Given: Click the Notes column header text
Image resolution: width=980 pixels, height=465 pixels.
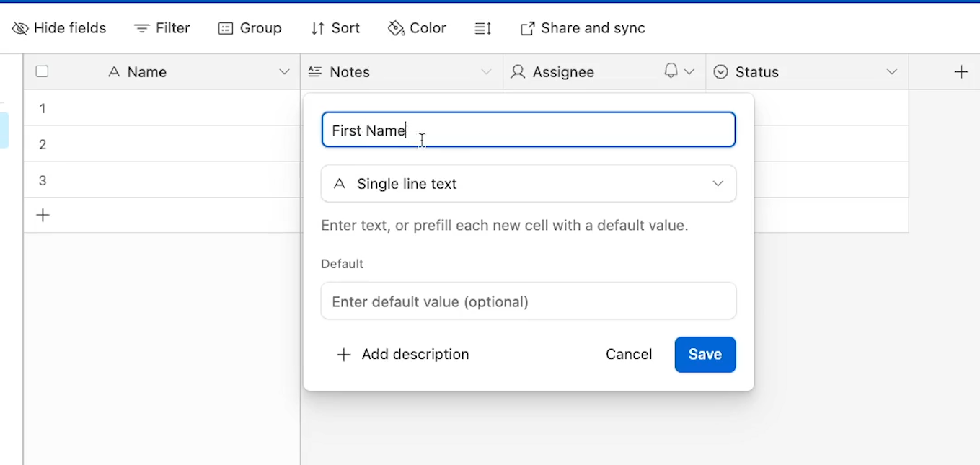Looking at the screenshot, I should coord(350,72).
